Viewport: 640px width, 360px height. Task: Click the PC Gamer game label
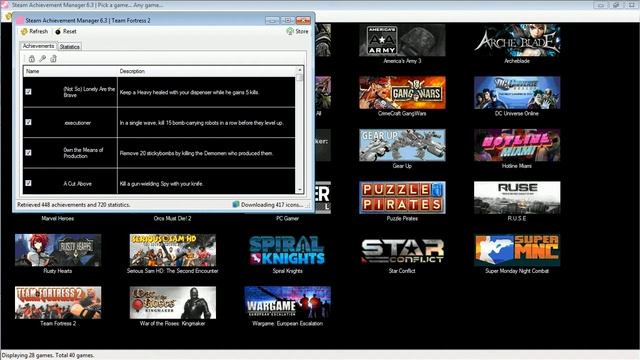pyautogui.click(x=287, y=218)
